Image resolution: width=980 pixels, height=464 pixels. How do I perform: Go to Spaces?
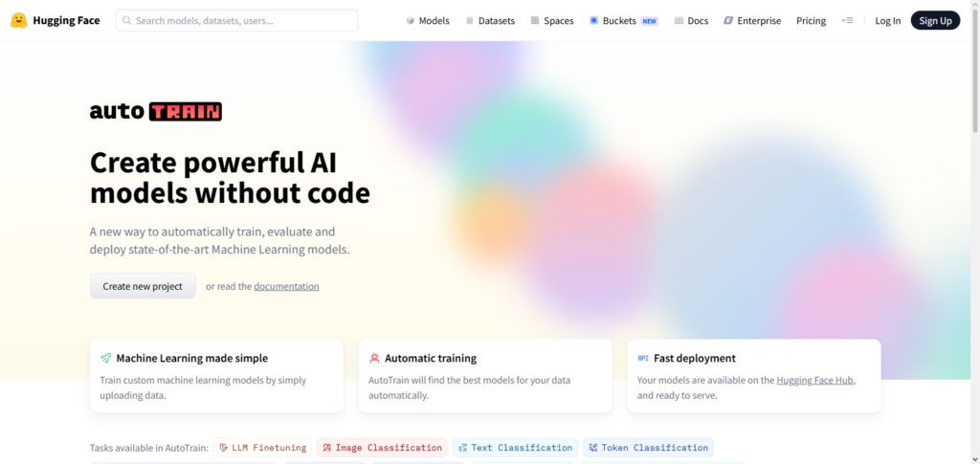tap(552, 21)
